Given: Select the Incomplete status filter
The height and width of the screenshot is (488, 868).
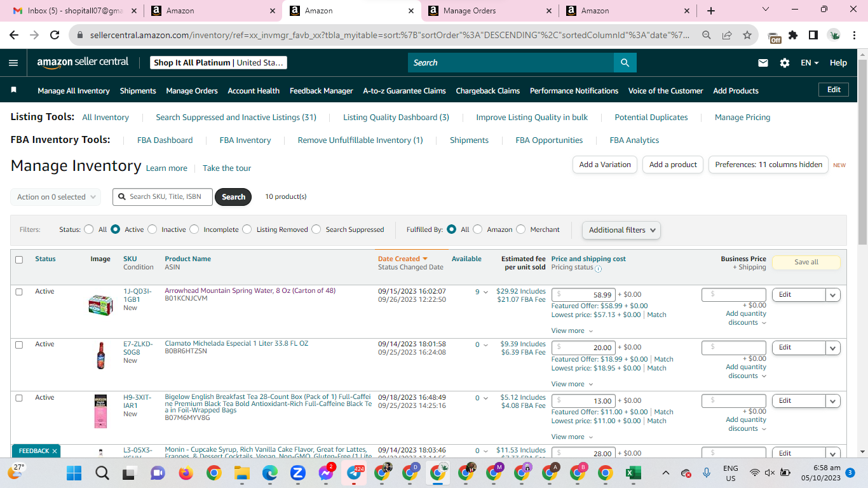Looking at the screenshot, I should pyautogui.click(x=194, y=229).
